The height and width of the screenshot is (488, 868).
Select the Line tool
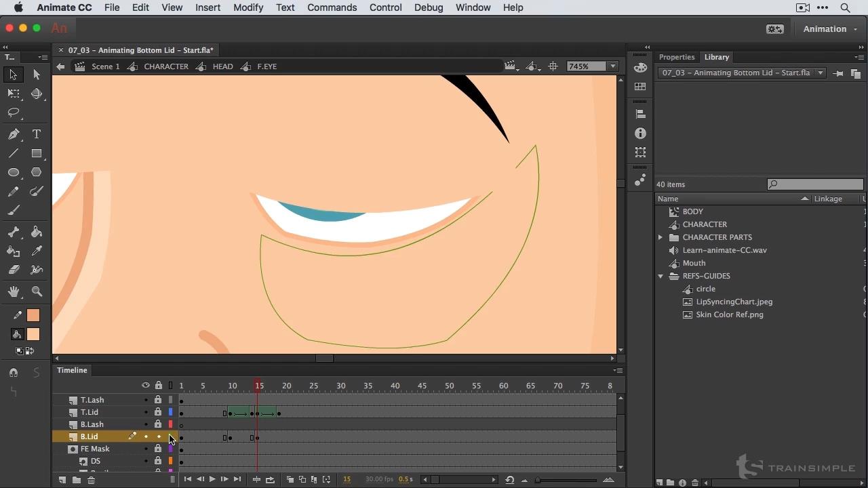14,153
